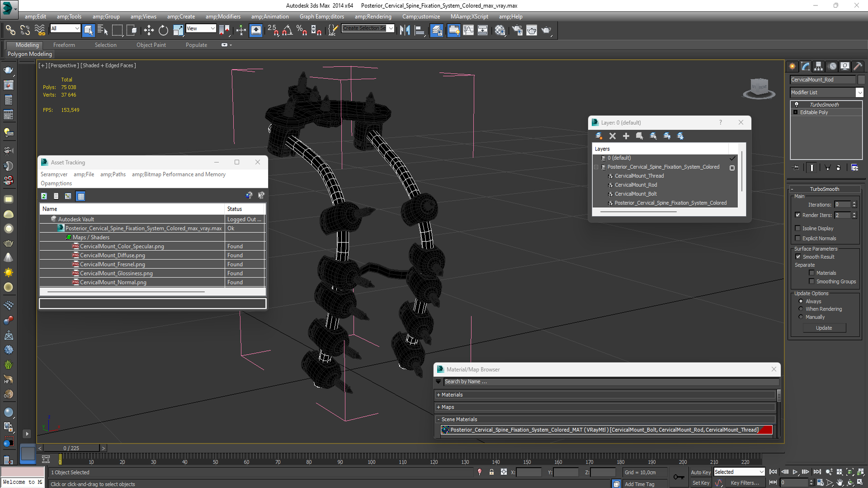Viewport: 868px width, 488px height.
Task: Open the Paths menu in Asset Tracking
Action: click(x=113, y=174)
